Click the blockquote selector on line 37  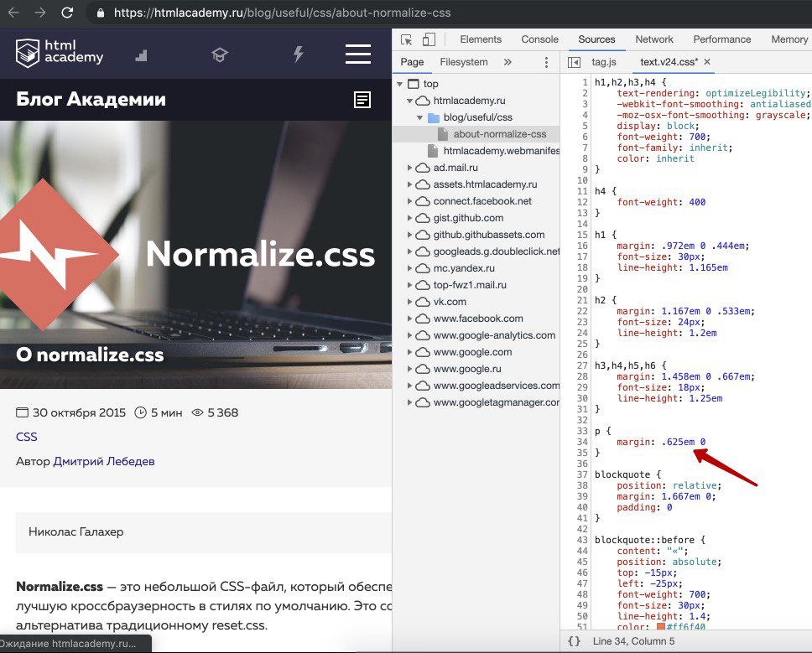point(622,474)
